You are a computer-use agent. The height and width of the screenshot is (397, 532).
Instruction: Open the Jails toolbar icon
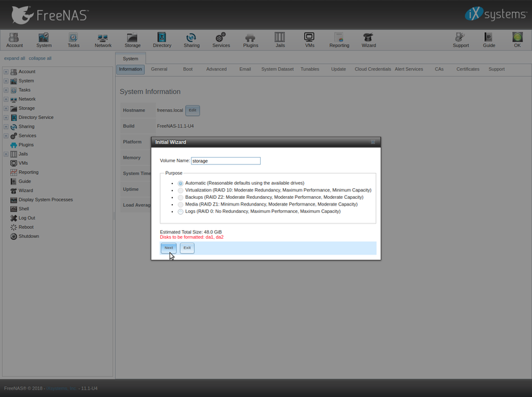coord(280,40)
